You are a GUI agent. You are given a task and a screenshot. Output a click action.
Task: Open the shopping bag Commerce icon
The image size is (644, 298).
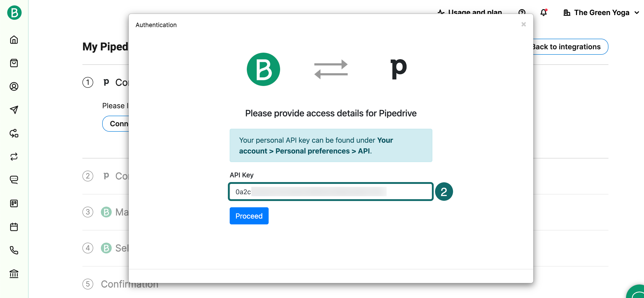pyautogui.click(x=14, y=63)
